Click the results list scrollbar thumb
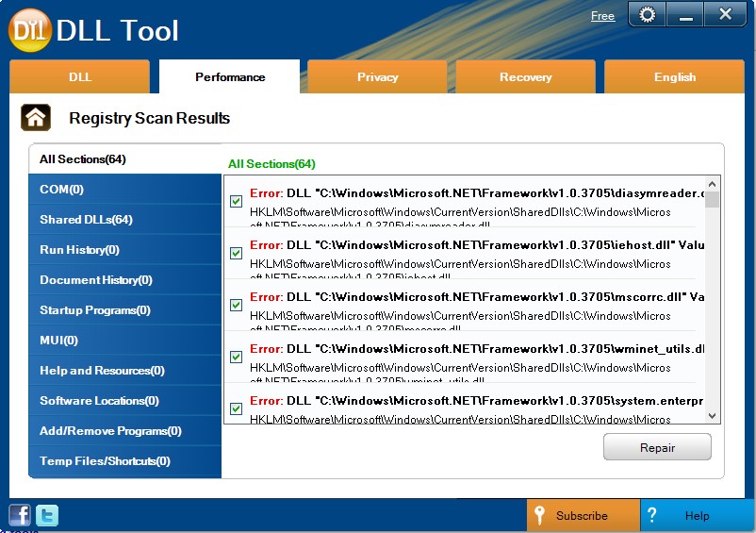756x533 pixels. (712, 199)
